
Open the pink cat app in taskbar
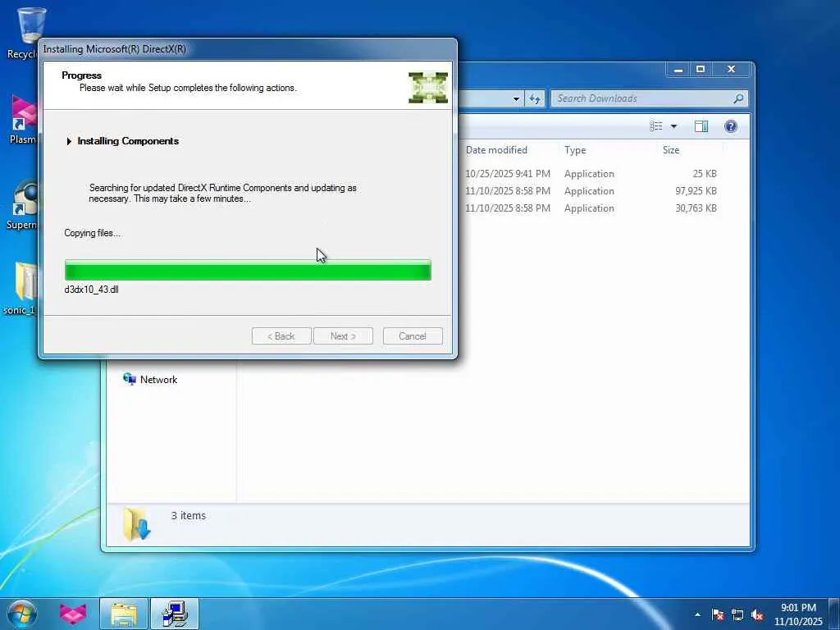coord(73,614)
